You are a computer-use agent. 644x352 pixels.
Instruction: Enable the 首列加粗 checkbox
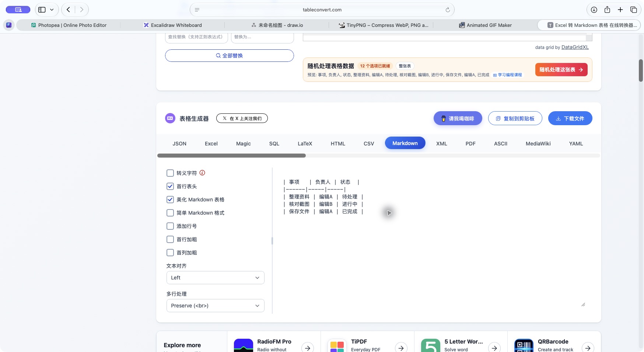tap(170, 253)
